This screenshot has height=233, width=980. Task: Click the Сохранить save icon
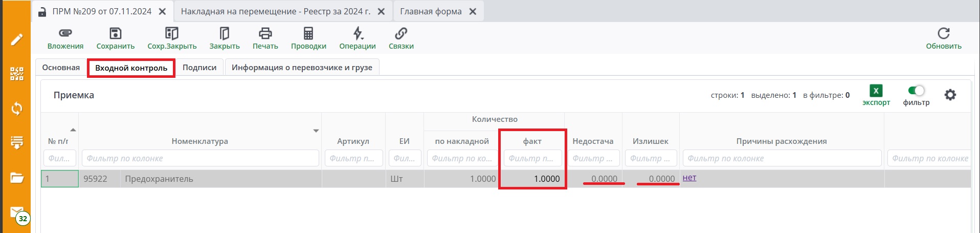pyautogui.click(x=116, y=34)
